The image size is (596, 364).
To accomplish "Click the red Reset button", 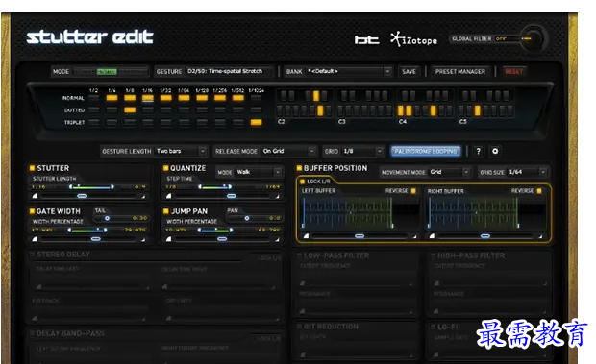I will pos(513,71).
